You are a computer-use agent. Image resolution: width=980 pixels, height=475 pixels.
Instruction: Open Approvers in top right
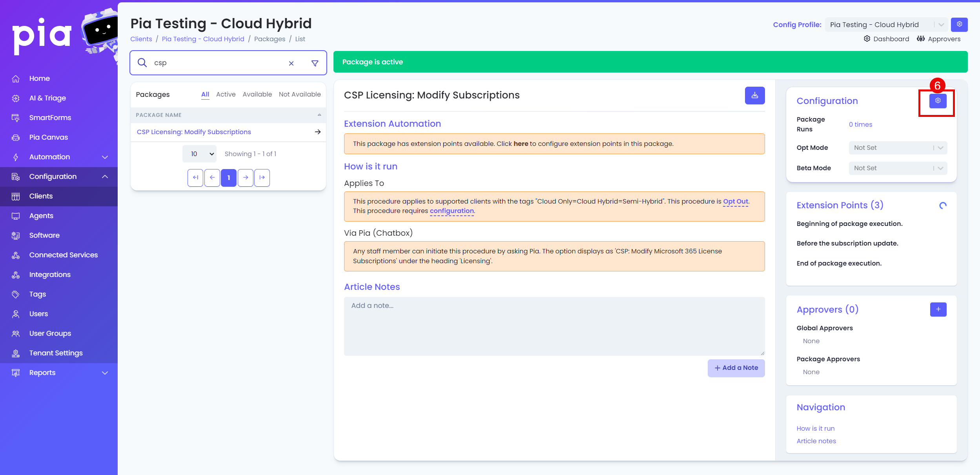pyautogui.click(x=938, y=39)
